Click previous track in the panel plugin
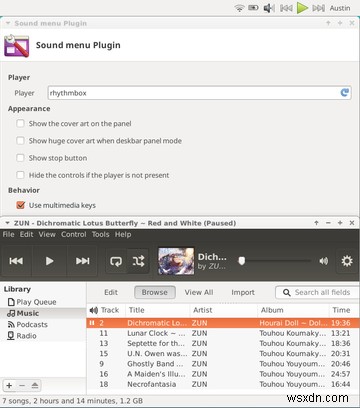 click(286, 8)
